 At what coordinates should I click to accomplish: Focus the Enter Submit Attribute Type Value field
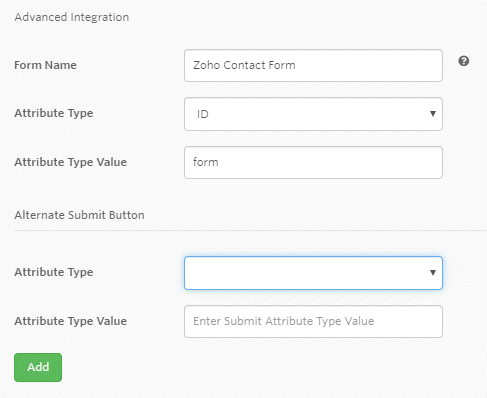(x=313, y=322)
